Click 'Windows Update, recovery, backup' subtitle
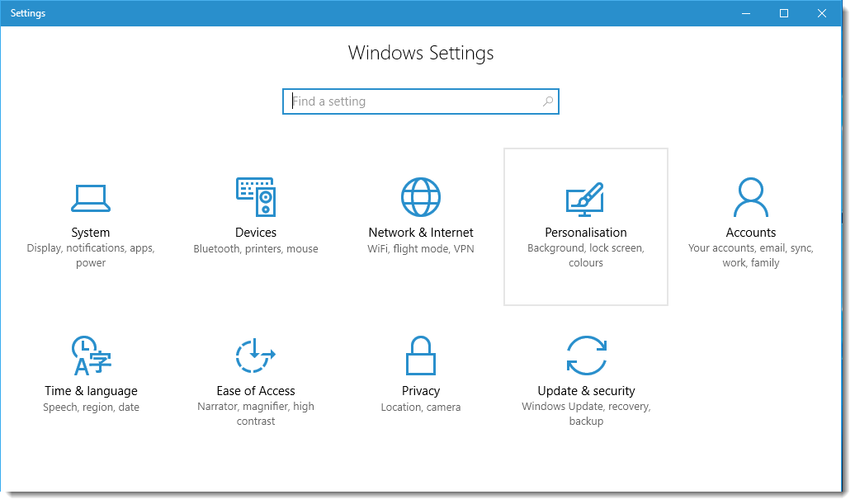 tap(586, 413)
